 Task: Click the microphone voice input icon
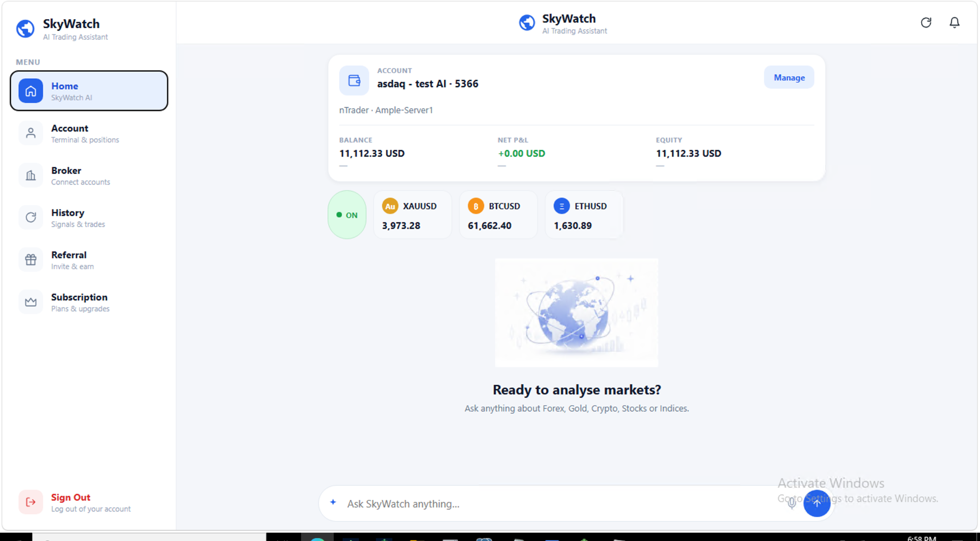pos(791,504)
